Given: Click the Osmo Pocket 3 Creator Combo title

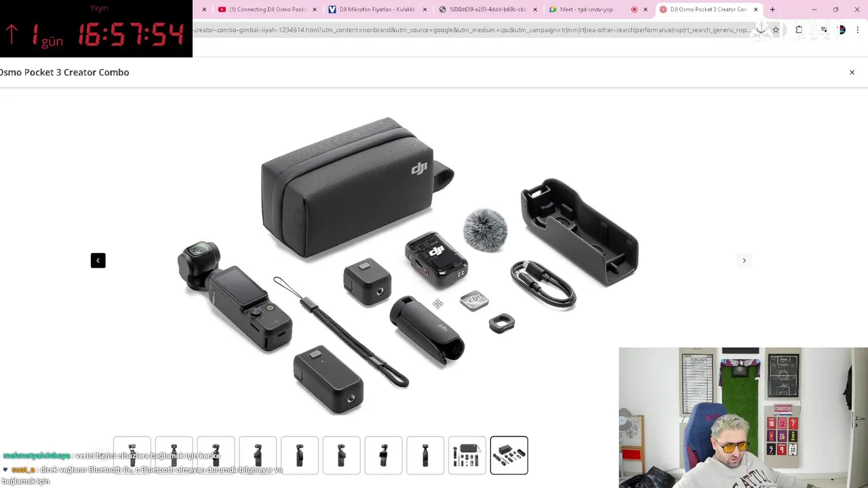Looking at the screenshot, I should pyautogui.click(x=64, y=72).
